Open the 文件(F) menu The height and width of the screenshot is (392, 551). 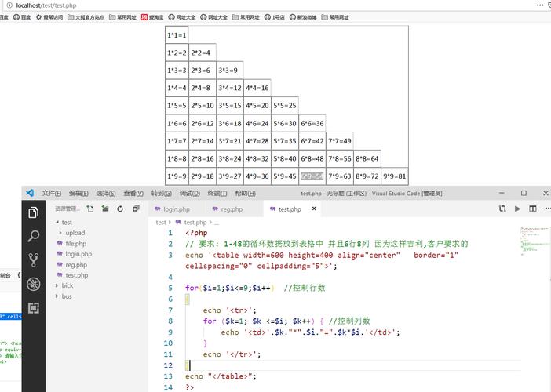52,193
